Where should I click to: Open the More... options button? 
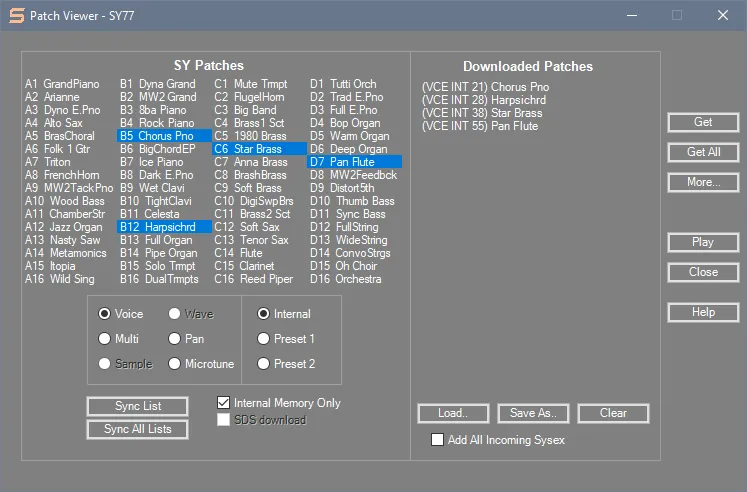click(x=703, y=182)
